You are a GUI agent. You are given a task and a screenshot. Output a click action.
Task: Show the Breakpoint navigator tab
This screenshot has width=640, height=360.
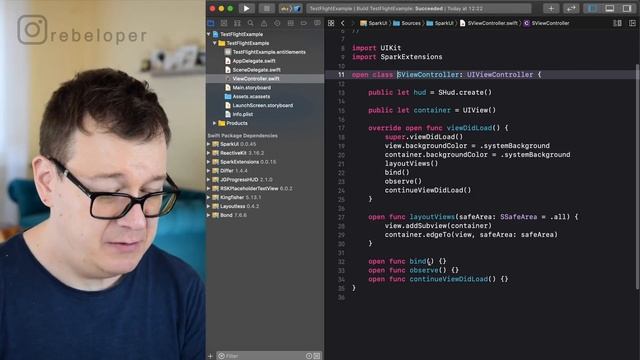click(x=304, y=23)
